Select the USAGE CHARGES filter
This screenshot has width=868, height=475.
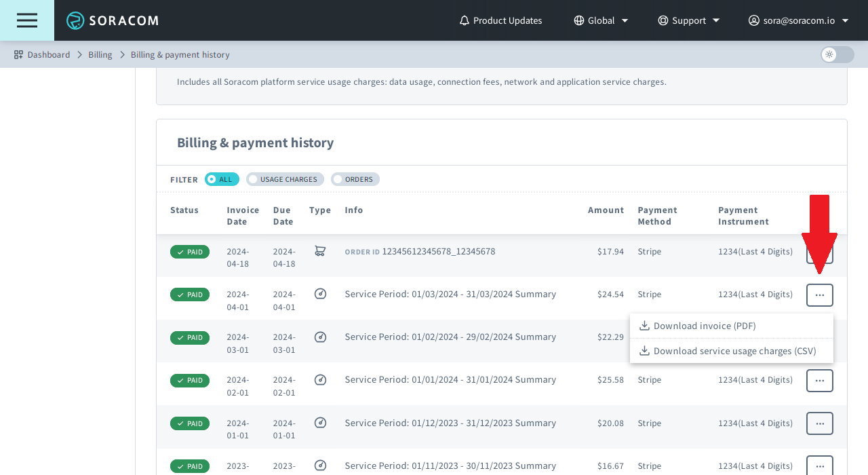coord(285,179)
